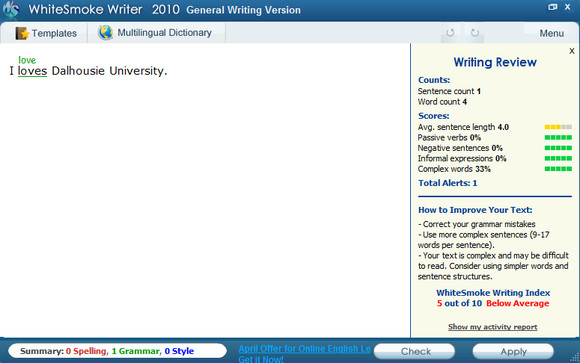The width and height of the screenshot is (580, 363).
Task: Click the 'Below Average' rating text
Action: coord(517,303)
